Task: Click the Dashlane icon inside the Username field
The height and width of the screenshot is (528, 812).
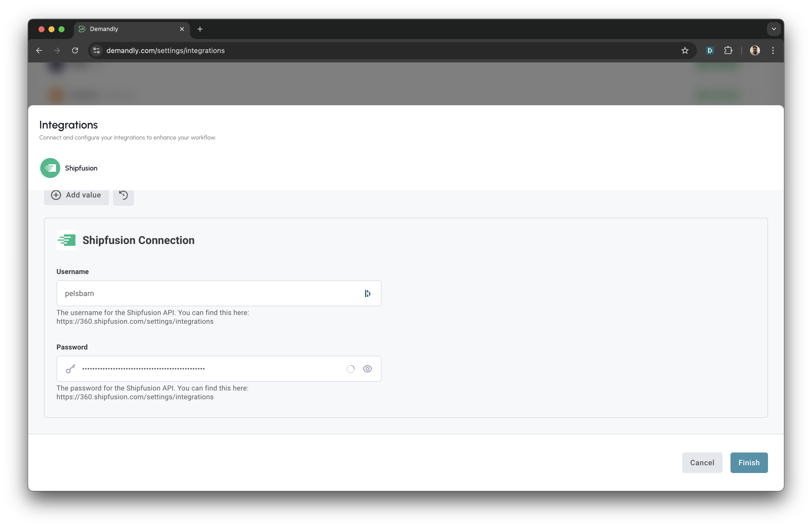Action: click(367, 293)
